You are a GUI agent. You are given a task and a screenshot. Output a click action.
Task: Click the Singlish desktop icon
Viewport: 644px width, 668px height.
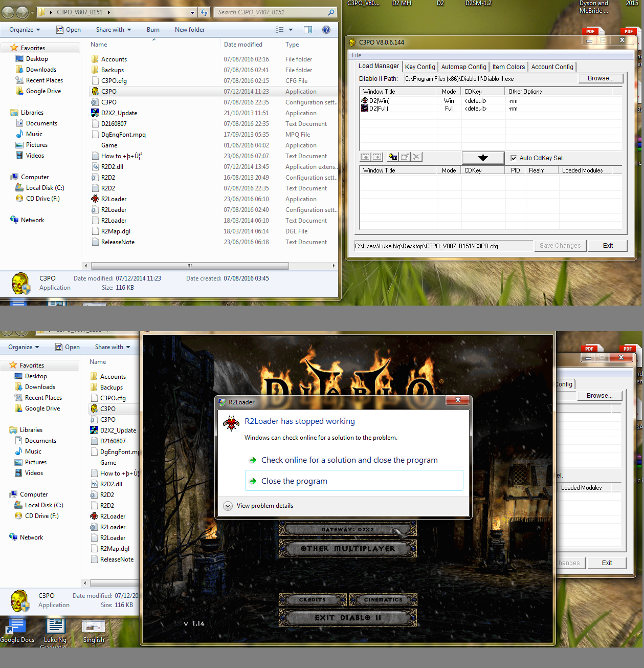[94, 632]
